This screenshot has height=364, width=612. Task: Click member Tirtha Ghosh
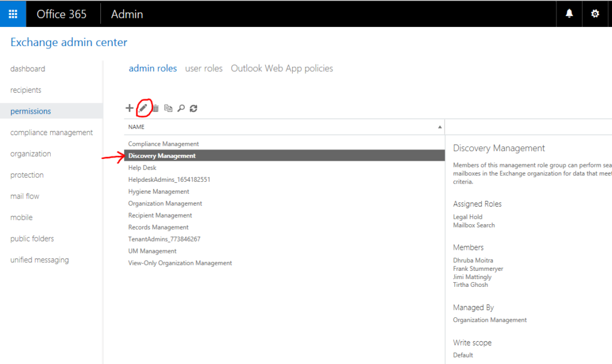pyautogui.click(x=470, y=285)
